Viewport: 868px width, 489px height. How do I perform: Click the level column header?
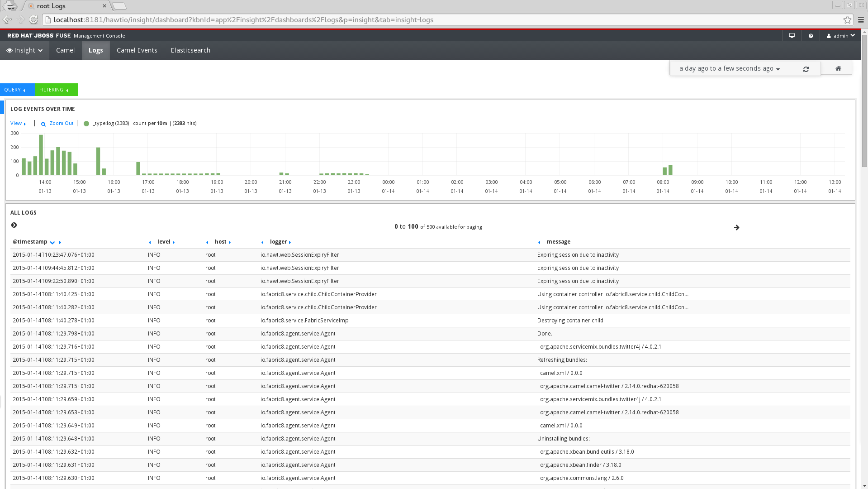click(x=164, y=242)
